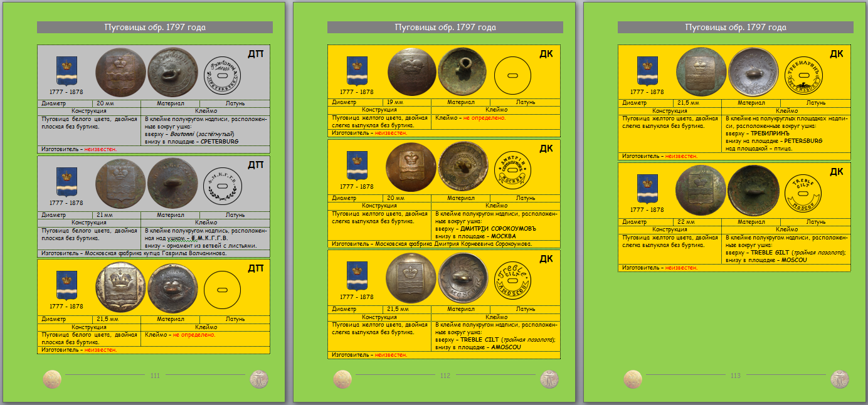Click the page number 112 in footer

point(445,376)
